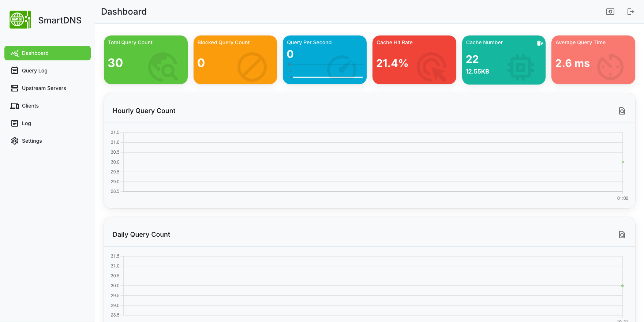This screenshot has height=322, width=644.
Task: Click the 12.55KB cache size text
Action: click(x=477, y=71)
